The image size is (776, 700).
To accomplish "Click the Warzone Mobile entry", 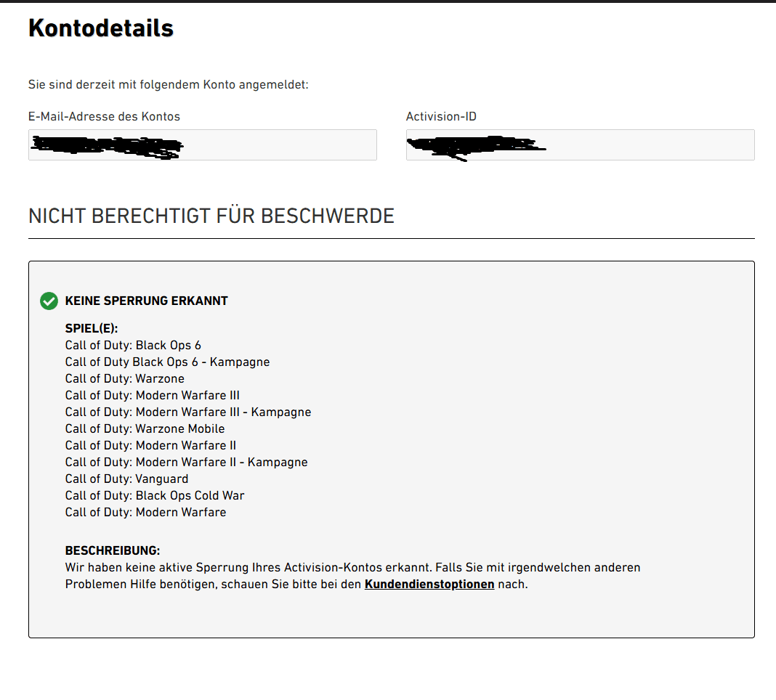I will 145,428.
